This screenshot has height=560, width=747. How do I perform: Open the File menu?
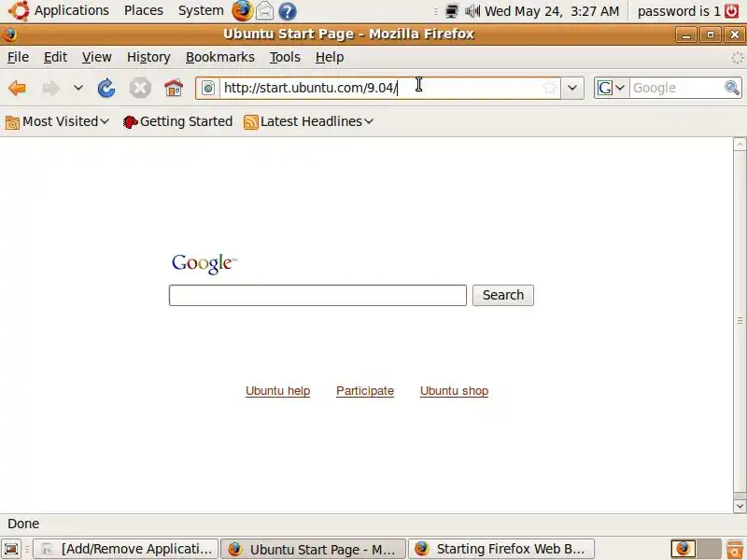pos(18,57)
